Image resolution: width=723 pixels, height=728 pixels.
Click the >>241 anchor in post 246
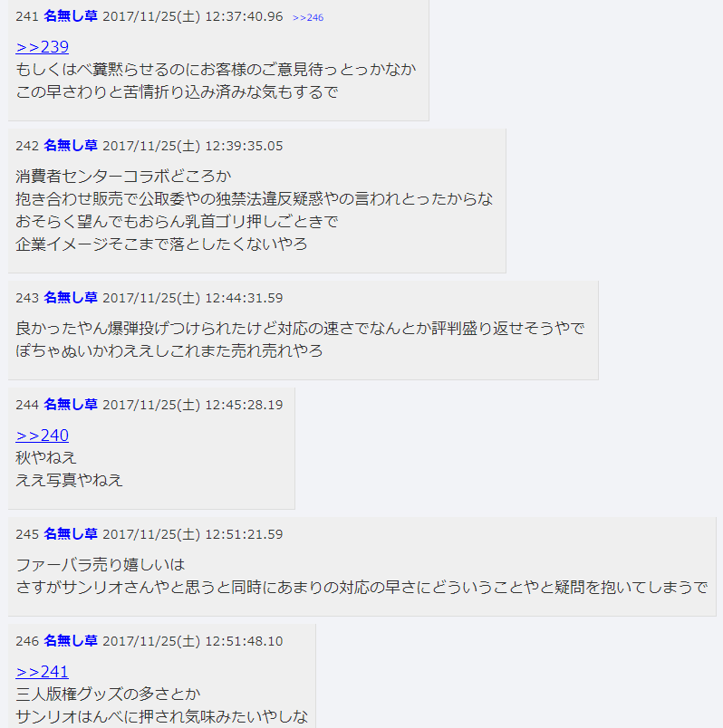[43, 672]
